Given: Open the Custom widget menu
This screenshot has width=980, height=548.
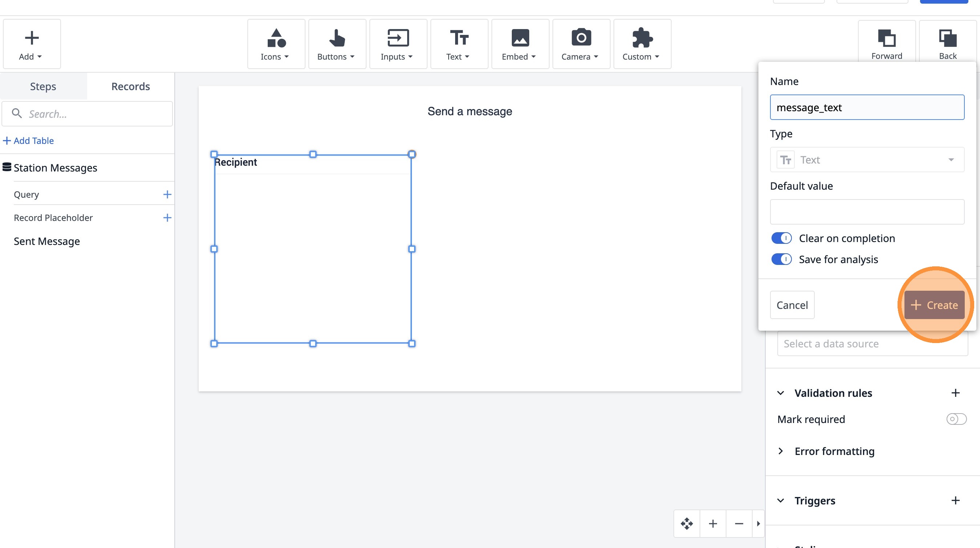Looking at the screenshot, I should point(642,44).
